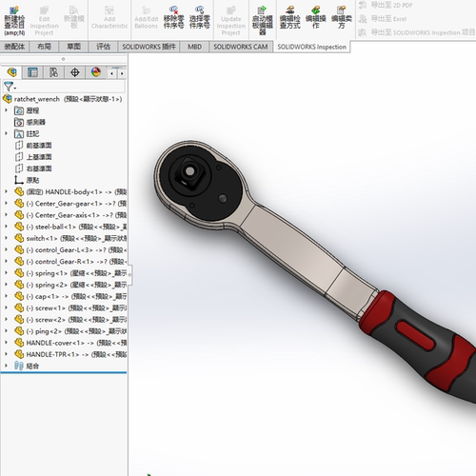
Task: Switch to the PropertyManager tab icon
Action: tap(32, 72)
